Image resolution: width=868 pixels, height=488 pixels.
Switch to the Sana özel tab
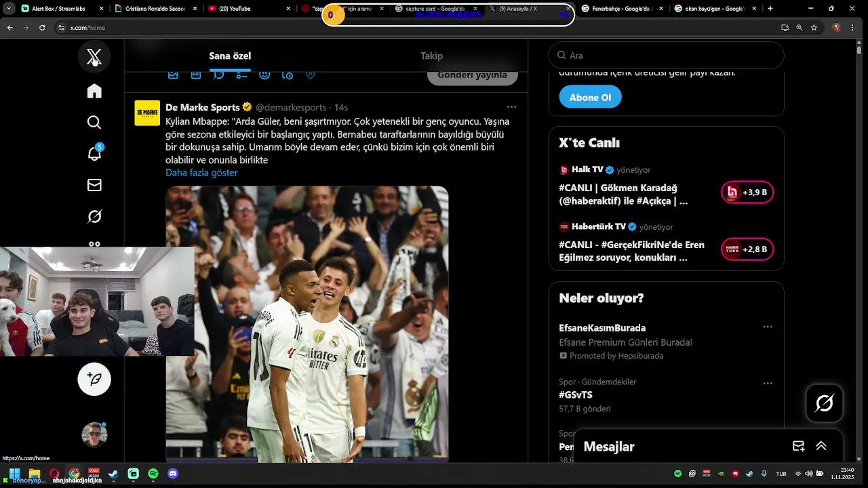[230, 56]
